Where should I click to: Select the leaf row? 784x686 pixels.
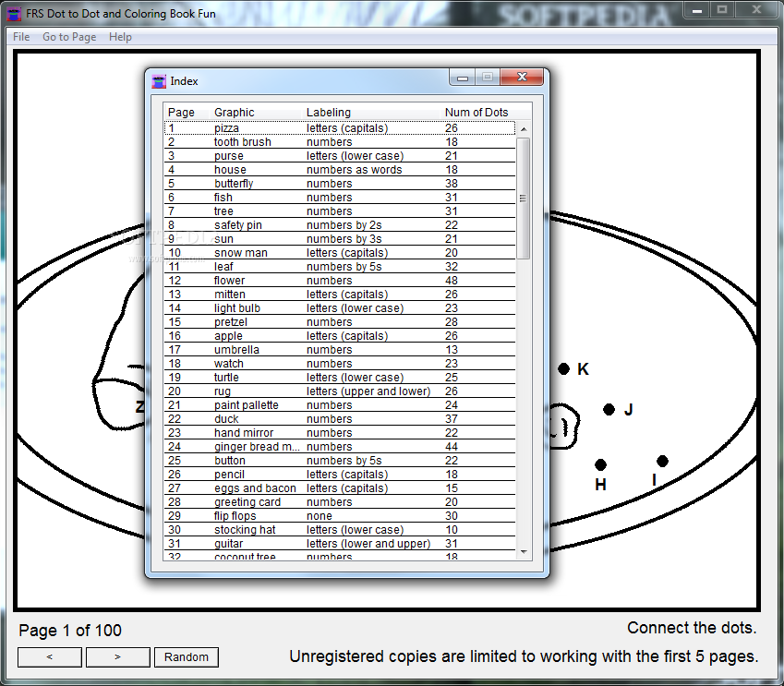coord(340,267)
